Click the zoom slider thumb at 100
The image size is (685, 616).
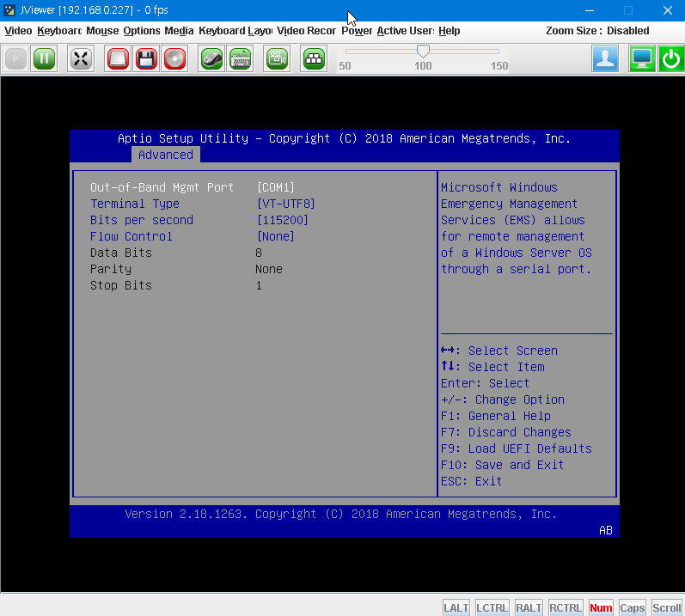click(x=423, y=51)
